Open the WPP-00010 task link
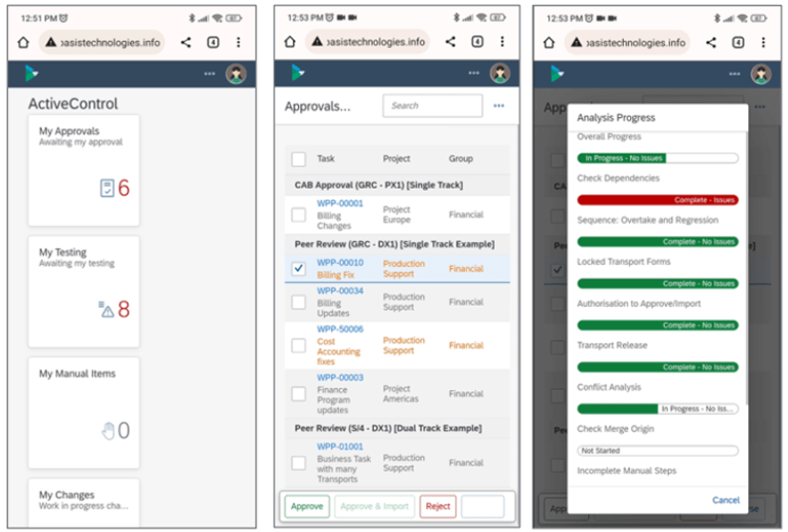 tap(340, 262)
